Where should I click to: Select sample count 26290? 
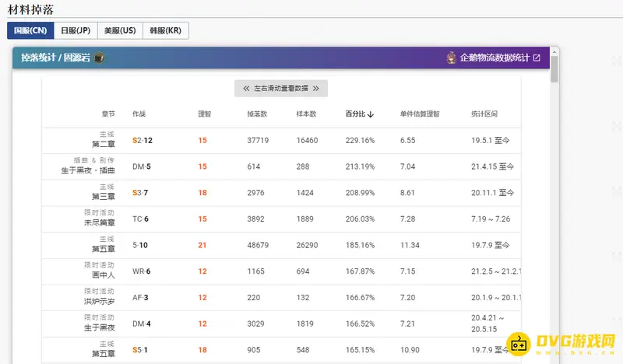click(x=307, y=245)
